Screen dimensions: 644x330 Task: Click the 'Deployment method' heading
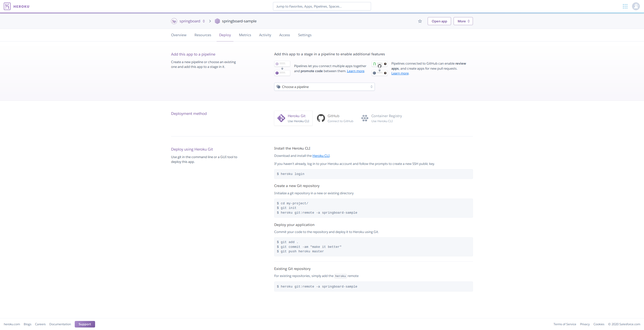pos(189,114)
